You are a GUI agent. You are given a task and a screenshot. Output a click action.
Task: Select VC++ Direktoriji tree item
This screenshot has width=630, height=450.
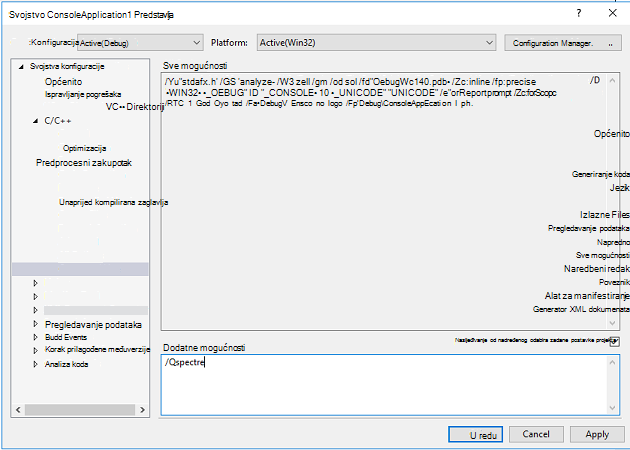135,107
